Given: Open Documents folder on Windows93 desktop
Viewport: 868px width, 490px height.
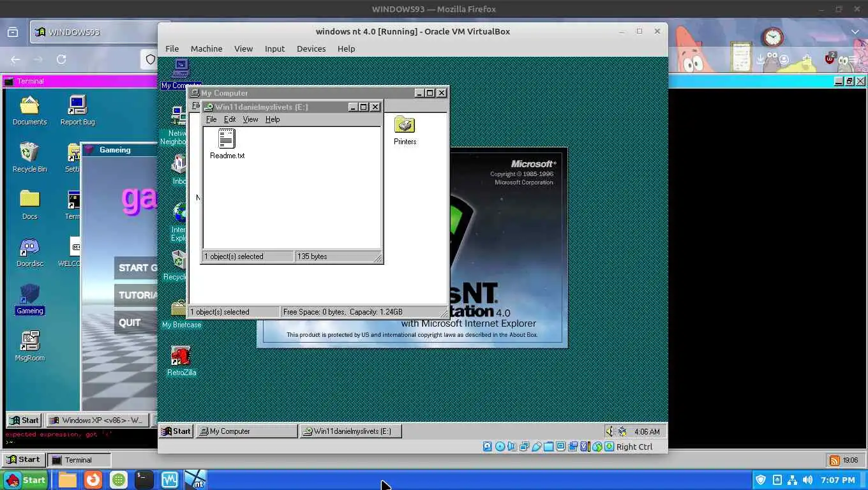Looking at the screenshot, I should [29, 110].
